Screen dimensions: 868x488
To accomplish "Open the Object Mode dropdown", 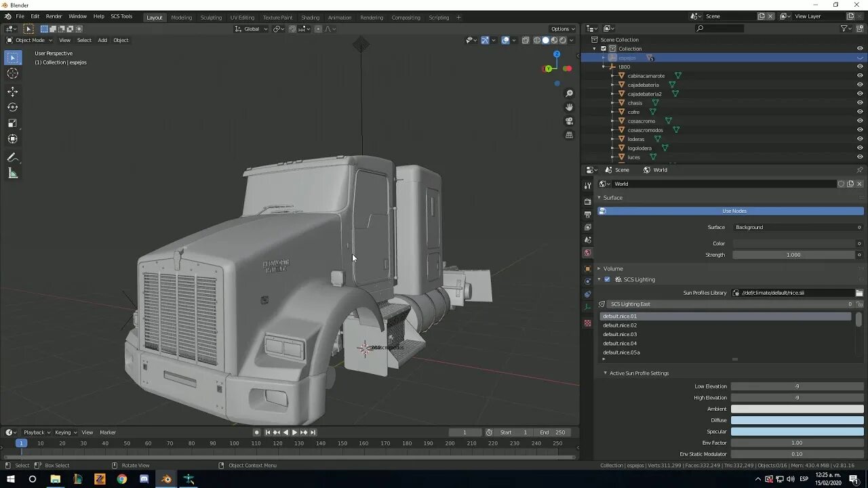I will coord(30,40).
